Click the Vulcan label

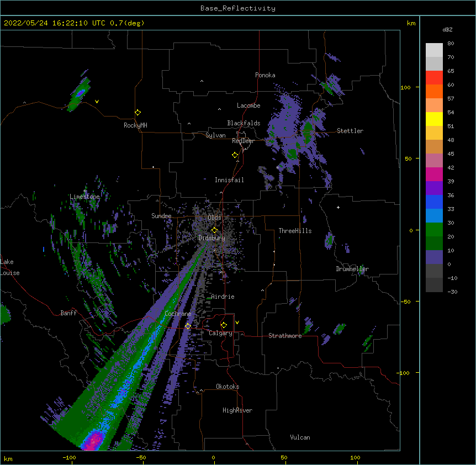coord(300,437)
